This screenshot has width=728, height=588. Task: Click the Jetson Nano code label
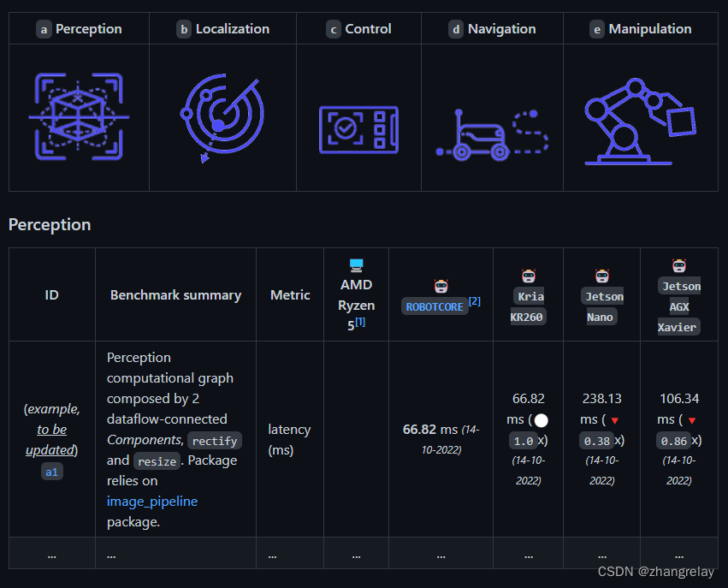[x=602, y=306]
